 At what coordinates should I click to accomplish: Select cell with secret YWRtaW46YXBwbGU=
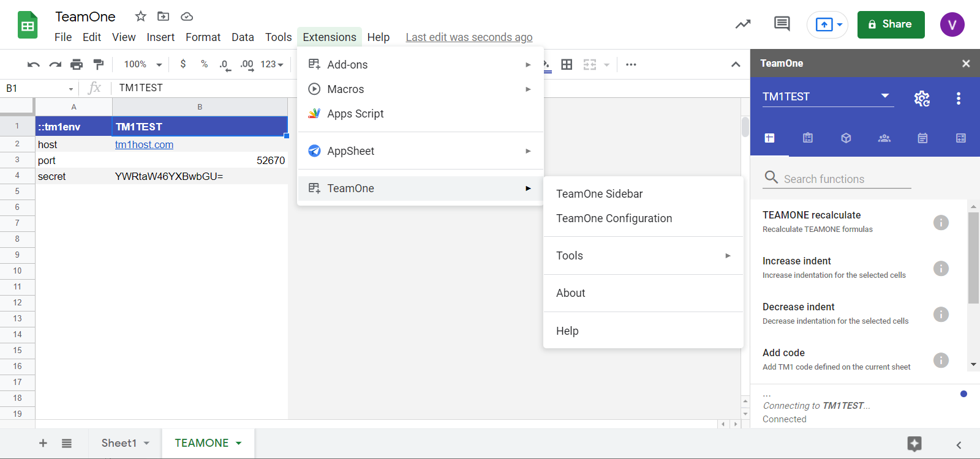click(x=200, y=176)
